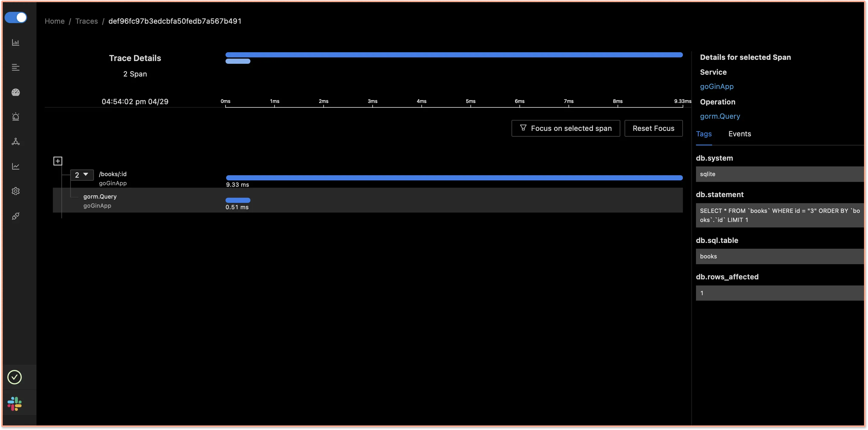868x430 pixels.
Task: Click the db.sql.table books value field
Action: point(780,256)
